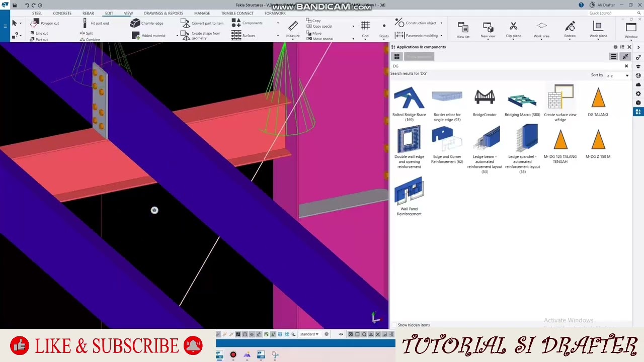
Task: Expand the selection arrow tool dropdown
Action: pyautogui.click(x=20, y=23)
